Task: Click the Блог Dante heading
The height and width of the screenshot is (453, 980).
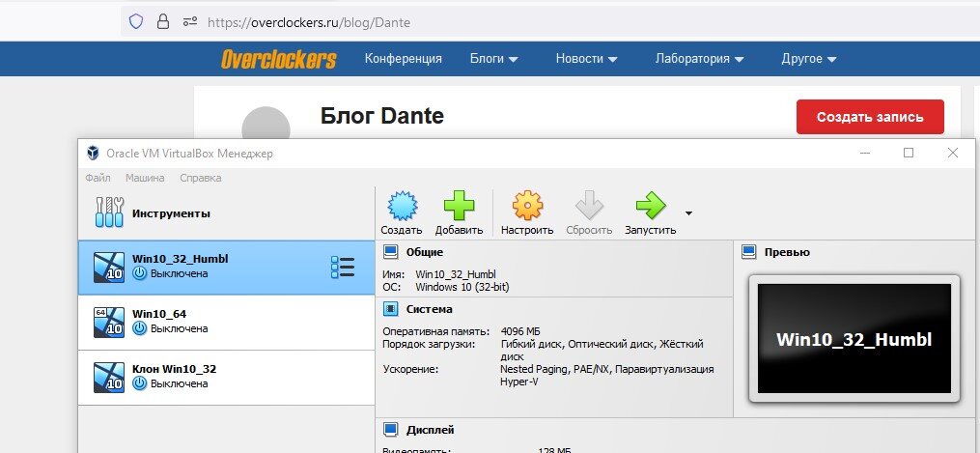Action: 382,116
